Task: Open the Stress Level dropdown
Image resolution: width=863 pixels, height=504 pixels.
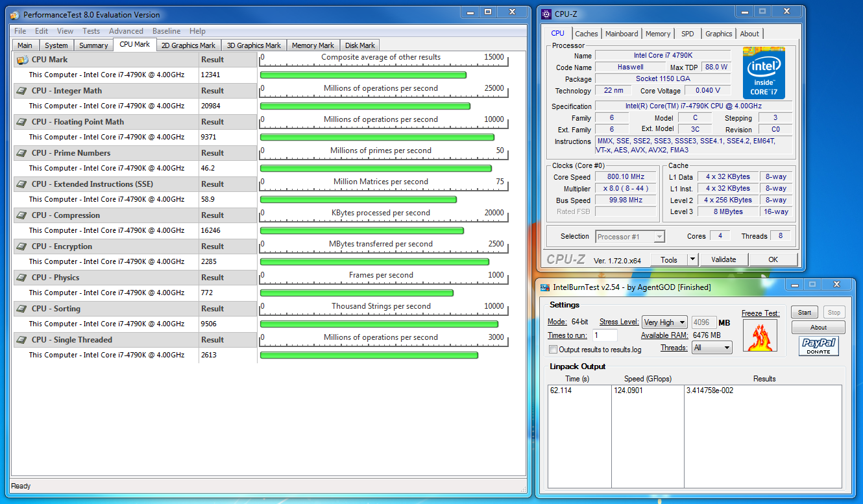Action: coord(664,322)
